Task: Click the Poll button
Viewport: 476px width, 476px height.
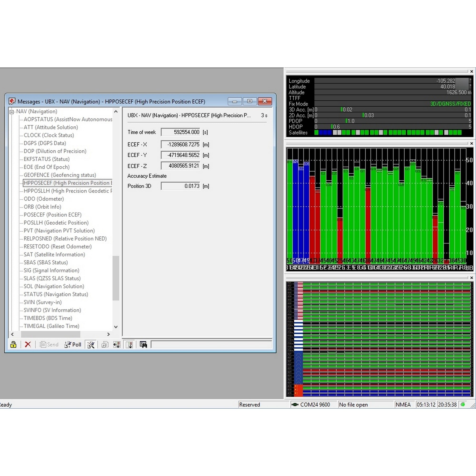Action: tap(73, 344)
